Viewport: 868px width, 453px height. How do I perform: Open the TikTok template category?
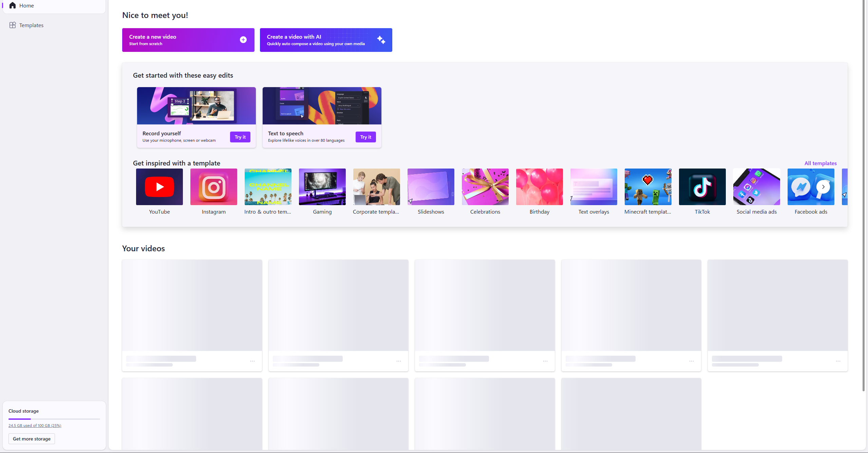click(702, 187)
